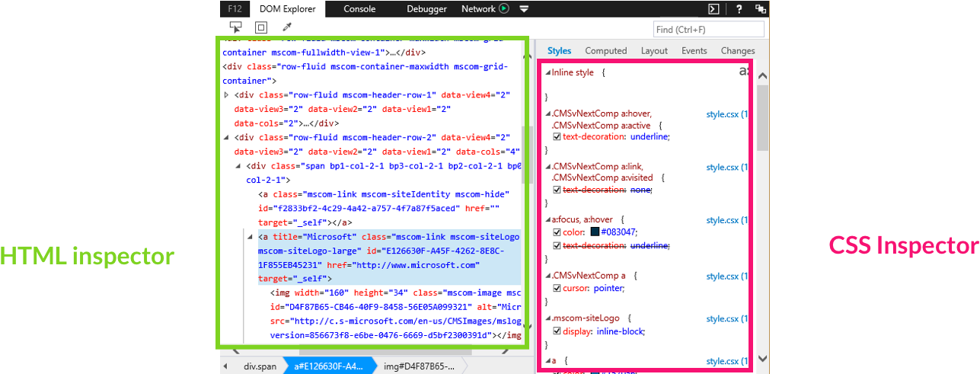
Task: Open style.csx link for .mscom-siteLogo rule
Action: (727, 318)
